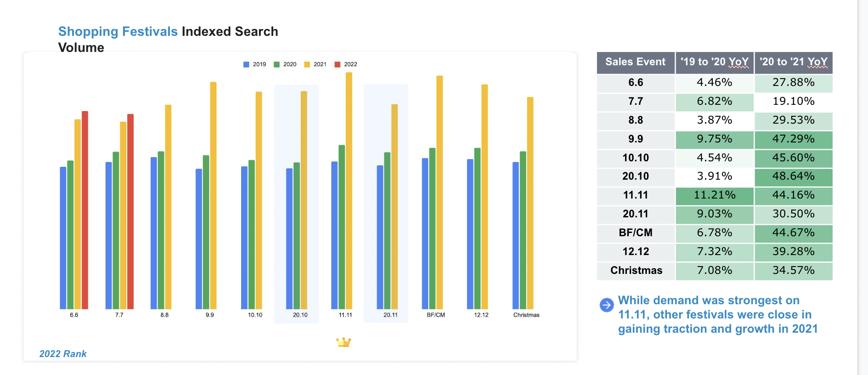Image resolution: width=868 pixels, height=375 pixels.
Task: Click the yellow 2021 bar for BF/CM
Action: (440, 192)
